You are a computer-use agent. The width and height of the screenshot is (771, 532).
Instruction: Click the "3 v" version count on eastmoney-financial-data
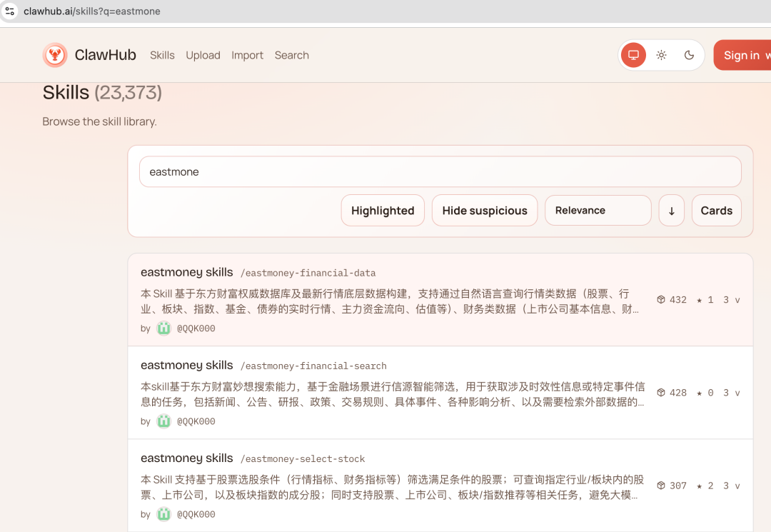point(731,299)
